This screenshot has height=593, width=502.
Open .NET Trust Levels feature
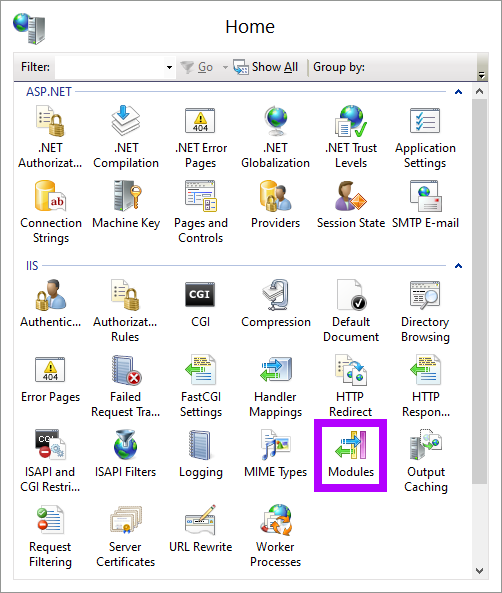(x=351, y=137)
